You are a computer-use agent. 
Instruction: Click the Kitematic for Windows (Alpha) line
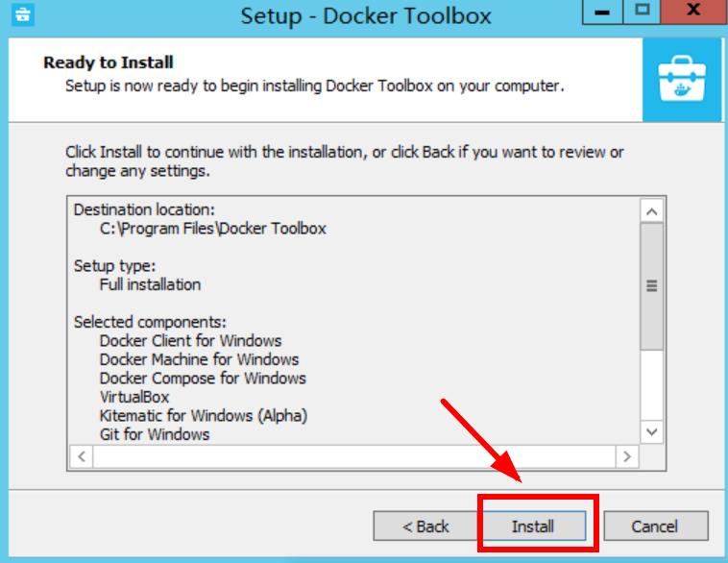point(204,416)
